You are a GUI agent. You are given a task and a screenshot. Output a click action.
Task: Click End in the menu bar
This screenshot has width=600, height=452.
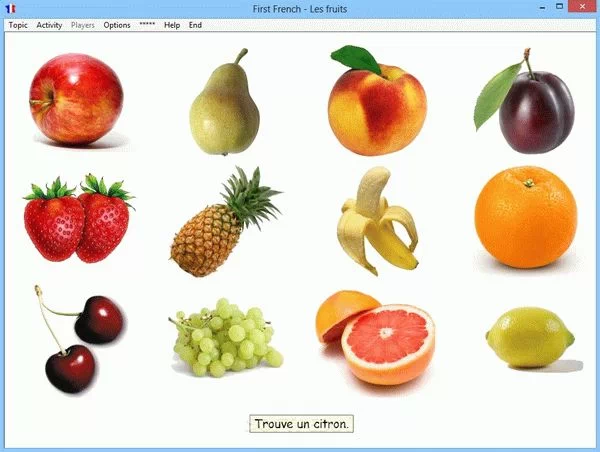(x=195, y=25)
